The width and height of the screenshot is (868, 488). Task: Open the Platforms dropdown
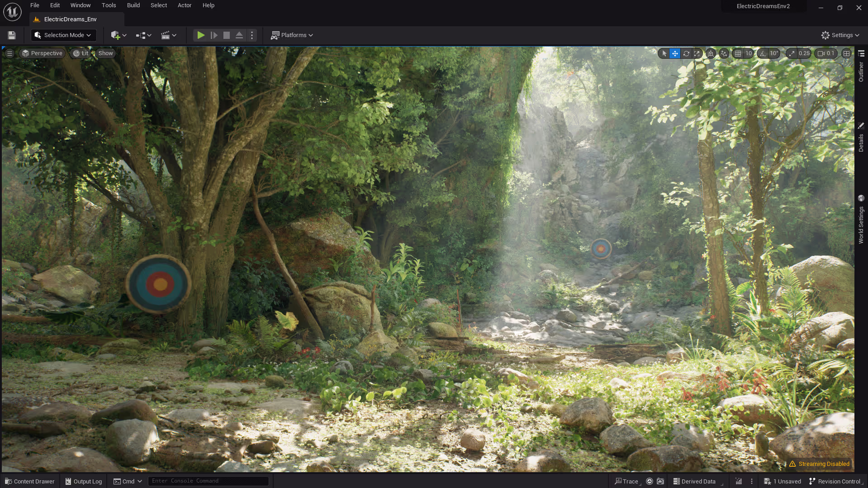click(292, 35)
